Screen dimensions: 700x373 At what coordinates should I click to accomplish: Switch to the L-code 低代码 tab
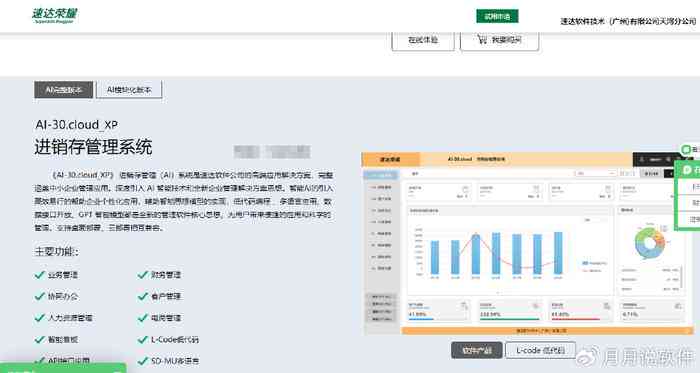click(x=540, y=350)
